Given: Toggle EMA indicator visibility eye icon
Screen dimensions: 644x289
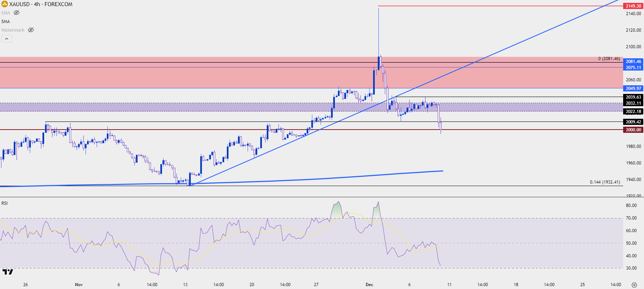Looking at the screenshot, I should (17, 13).
